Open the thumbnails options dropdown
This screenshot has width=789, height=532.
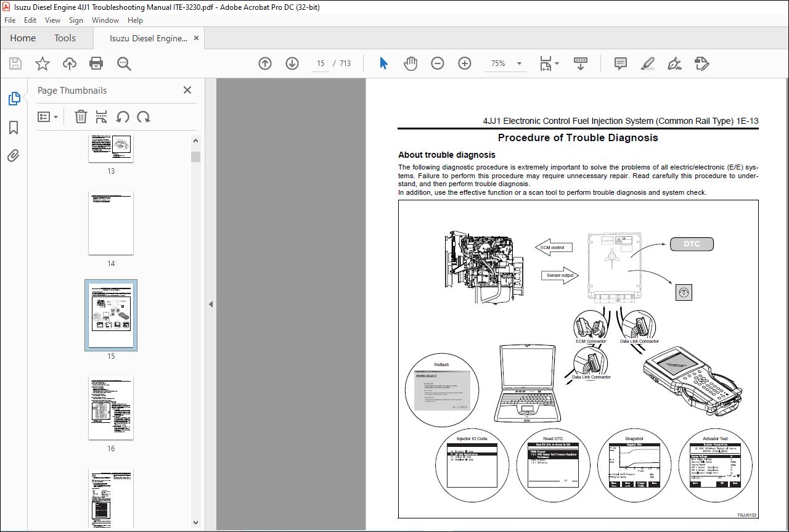(x=48, y=117)
